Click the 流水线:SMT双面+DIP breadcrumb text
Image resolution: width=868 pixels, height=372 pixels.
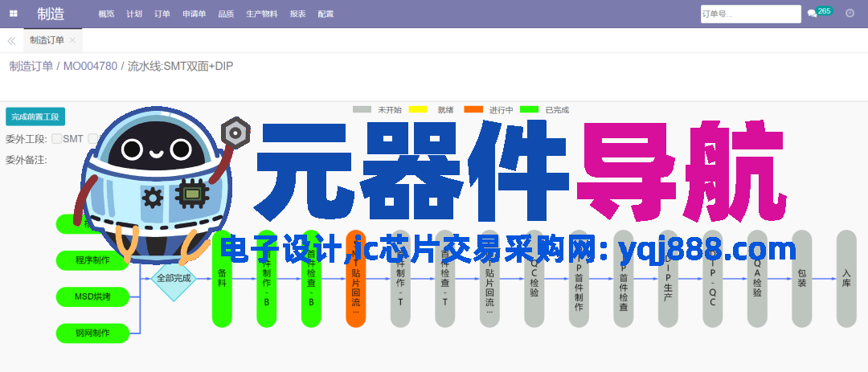point(181,67)
